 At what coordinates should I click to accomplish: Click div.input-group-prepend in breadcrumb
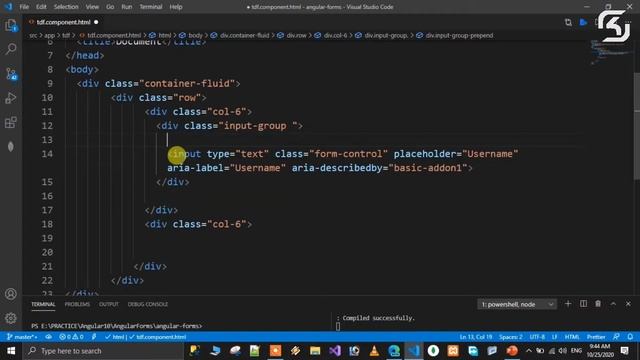coord(459,36)
